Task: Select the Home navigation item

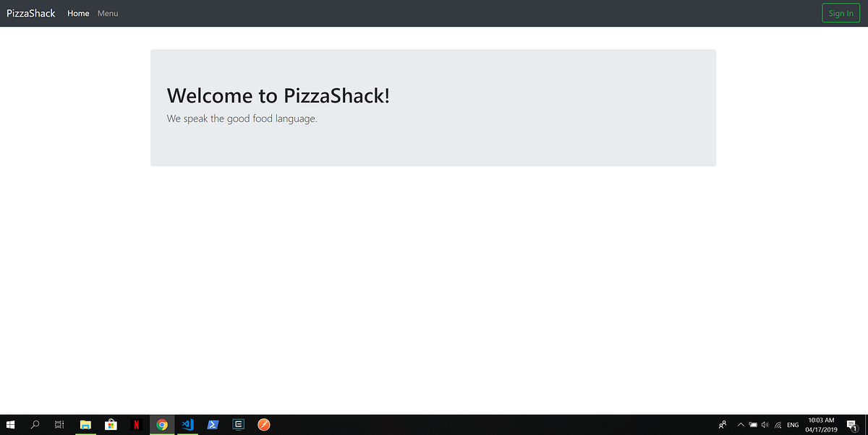Action: tap(77, 13)
